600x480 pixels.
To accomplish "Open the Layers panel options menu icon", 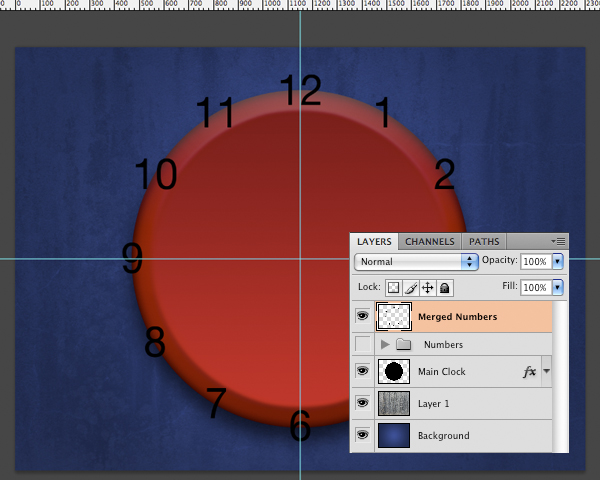I will click(559, 241).
